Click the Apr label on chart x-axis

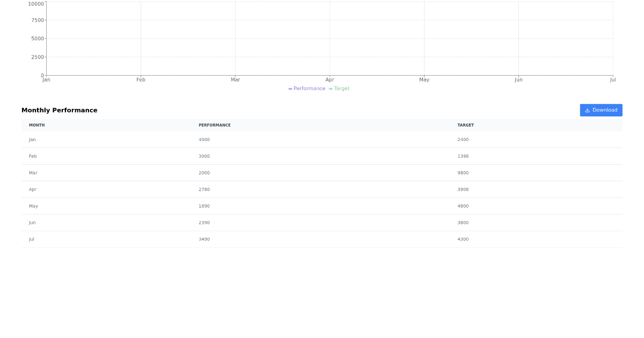[330, 80]
